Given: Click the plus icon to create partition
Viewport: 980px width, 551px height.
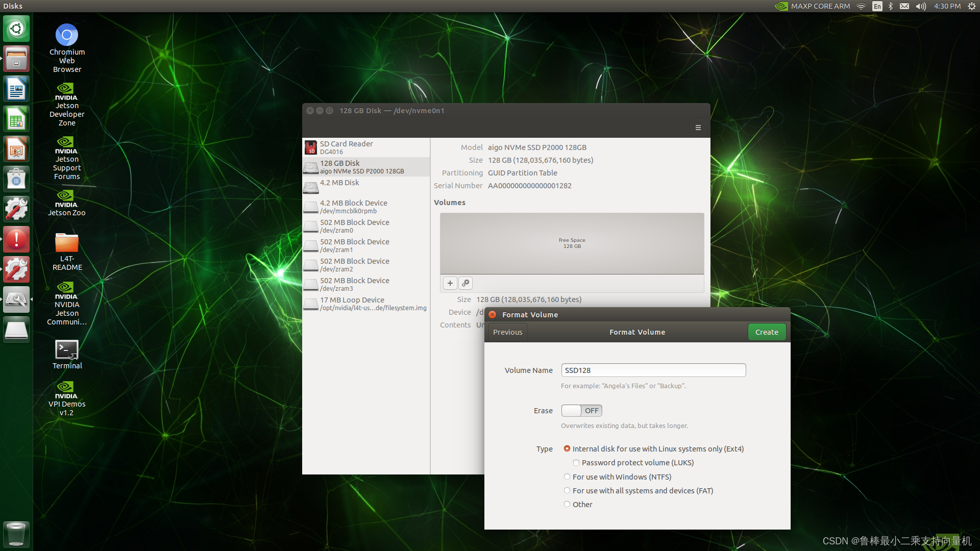Looking at the screenshot, I should [x=450, y=283].
